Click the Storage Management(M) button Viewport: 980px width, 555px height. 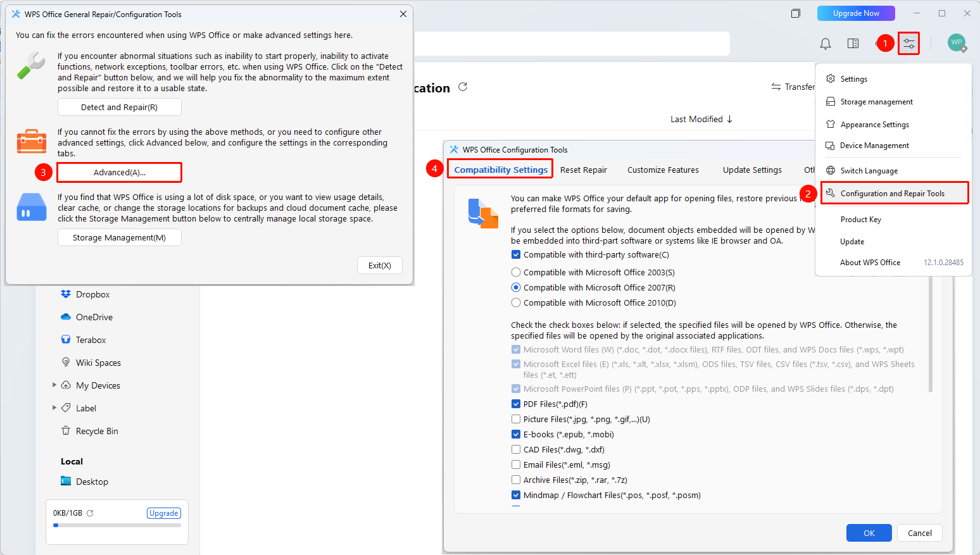point(120,237)
